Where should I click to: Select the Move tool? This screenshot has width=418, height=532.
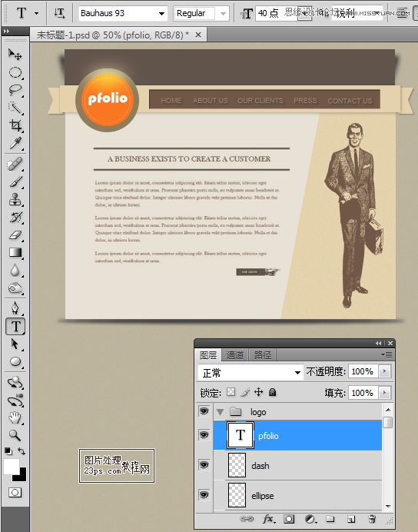click(15, 55)
